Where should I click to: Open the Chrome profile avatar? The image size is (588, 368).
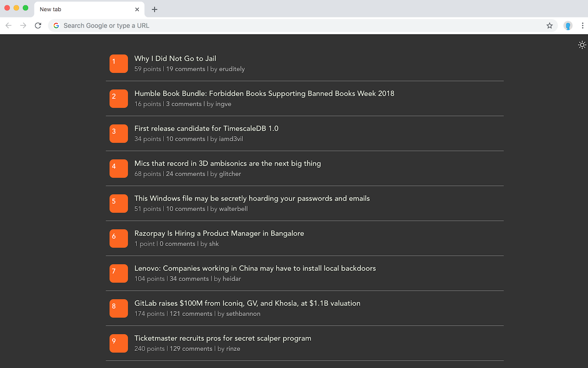568,26
